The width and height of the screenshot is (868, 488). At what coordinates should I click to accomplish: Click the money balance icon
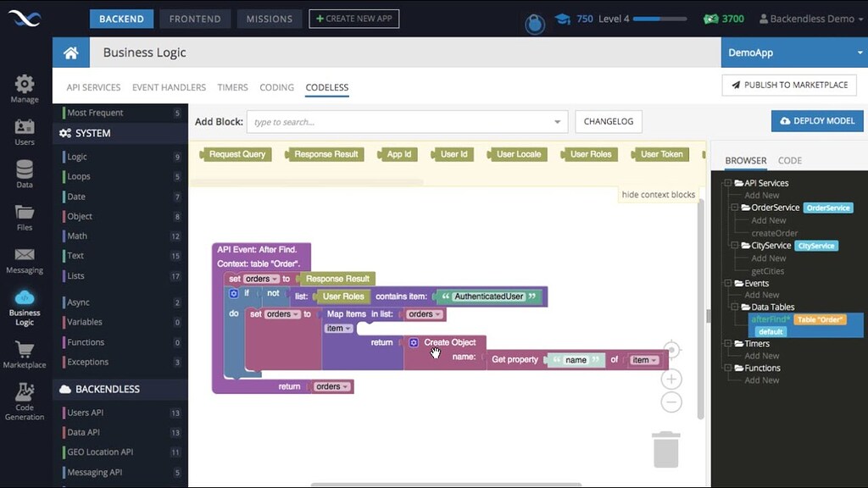pyautogui.click(x=711, y=19)
